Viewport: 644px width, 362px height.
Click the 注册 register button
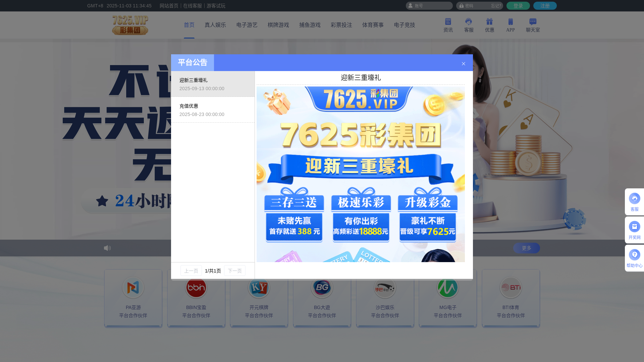click(x=545, y=6)
